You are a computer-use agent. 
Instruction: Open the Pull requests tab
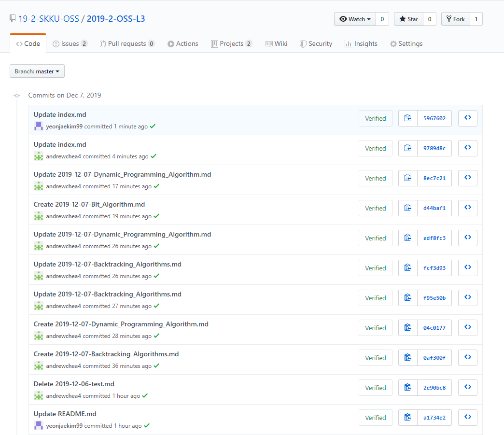click(x=127, y=43)
